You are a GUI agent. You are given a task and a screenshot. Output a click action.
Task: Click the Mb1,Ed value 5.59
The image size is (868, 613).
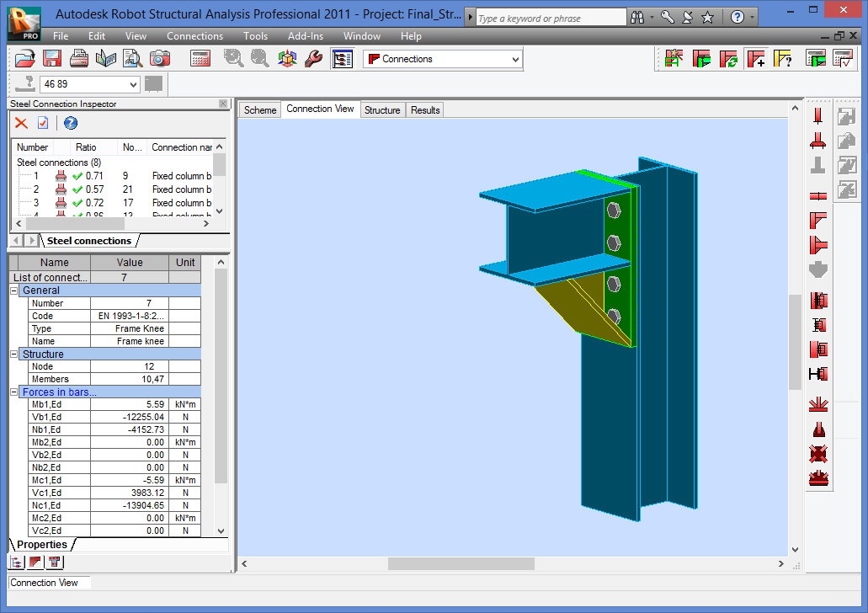tap(130, 404)
